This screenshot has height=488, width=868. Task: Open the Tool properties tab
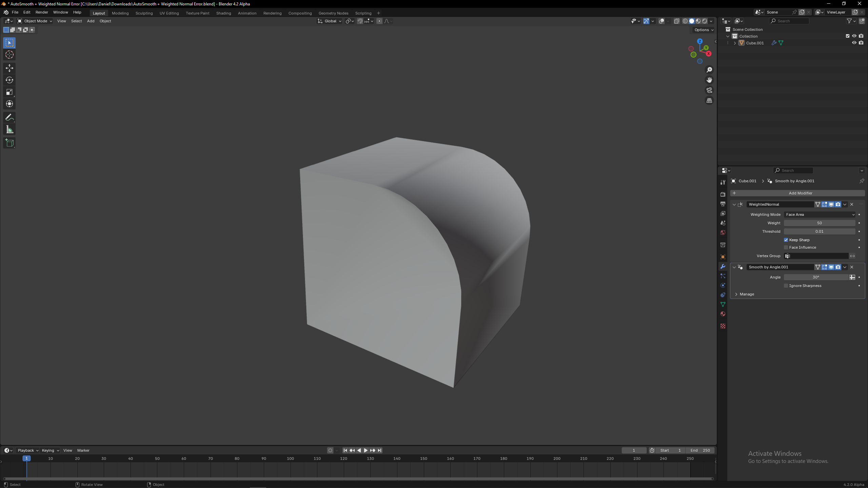(x=723, y=182)
